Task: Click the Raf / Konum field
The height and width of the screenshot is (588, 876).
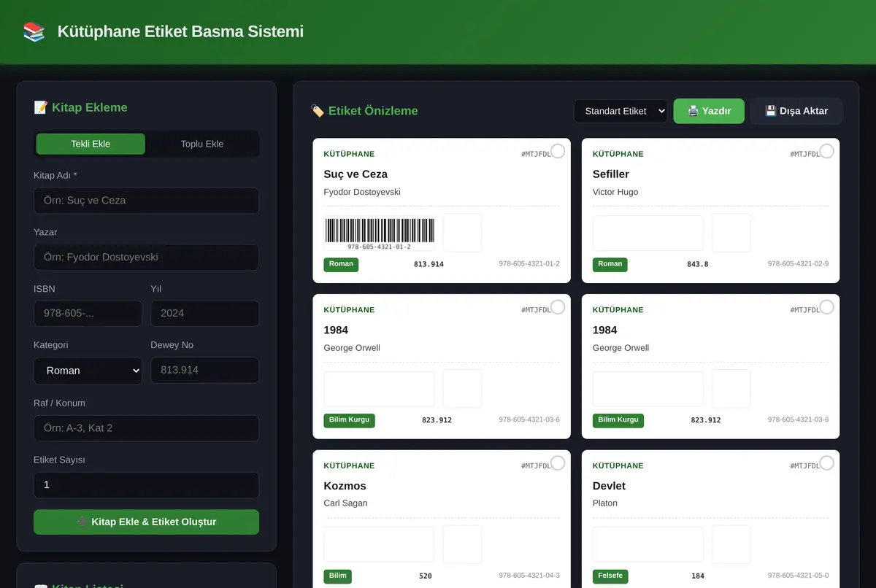Action: (x=146, y=428)
